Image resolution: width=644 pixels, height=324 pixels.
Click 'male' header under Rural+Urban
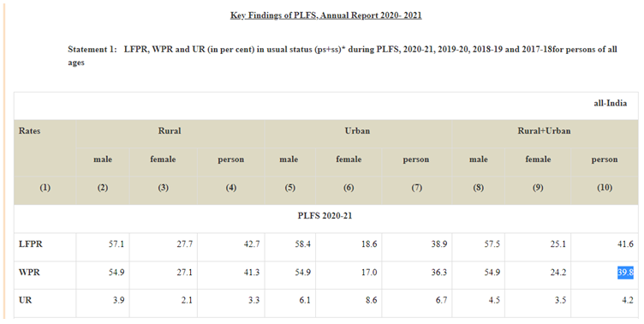479,159
